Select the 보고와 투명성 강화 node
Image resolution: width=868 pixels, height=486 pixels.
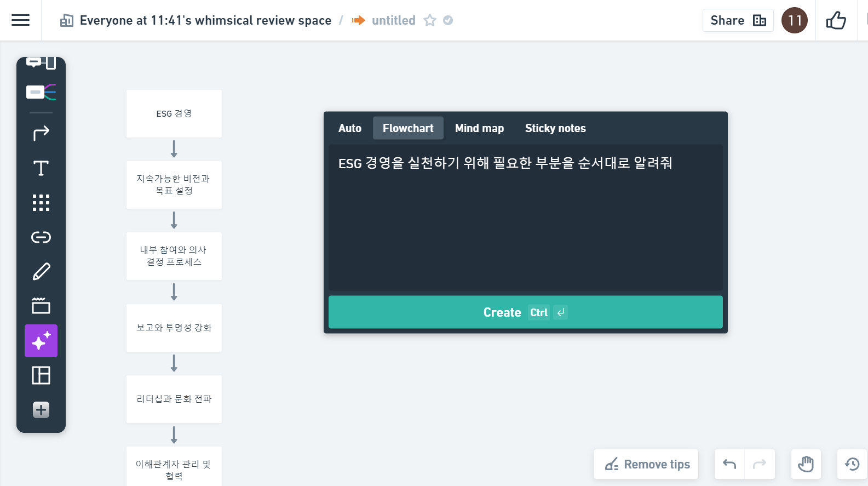click(174, 328)
